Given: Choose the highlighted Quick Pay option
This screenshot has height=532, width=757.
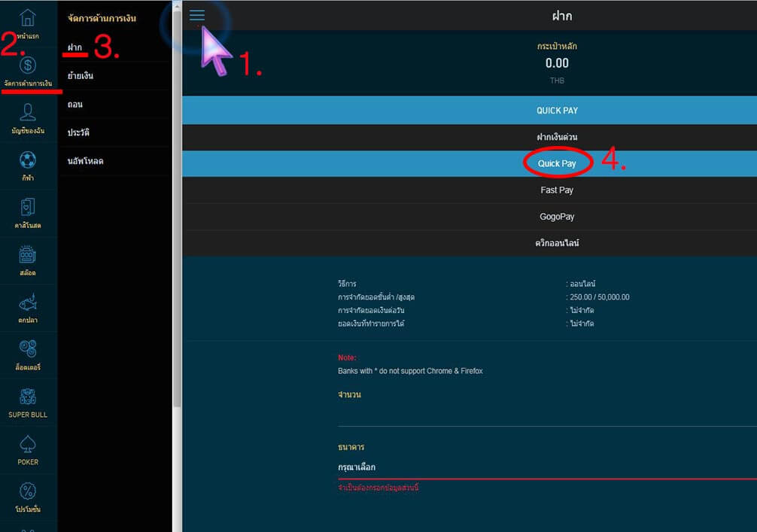Looking at the screenshot, I should click(x=470, y=163).
